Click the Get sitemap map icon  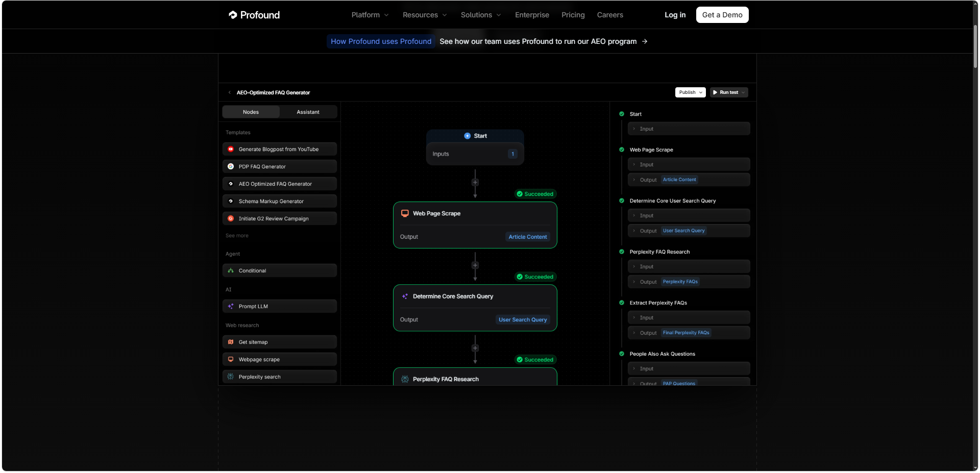[x=231, y=342]
